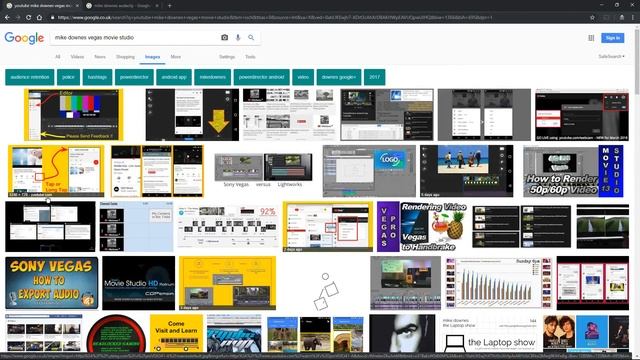Focus the Google search text field
Viewport: 640px width, 360px height.
(x=135, y=38)
